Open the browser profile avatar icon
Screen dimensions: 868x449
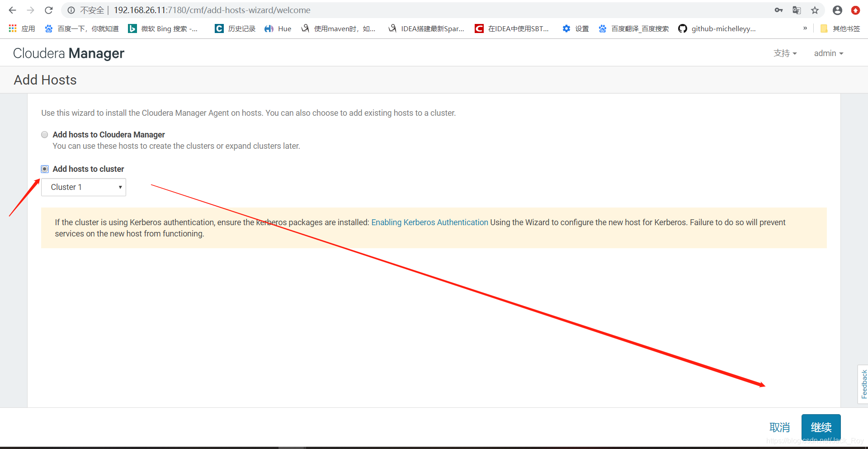coord(837,10)
